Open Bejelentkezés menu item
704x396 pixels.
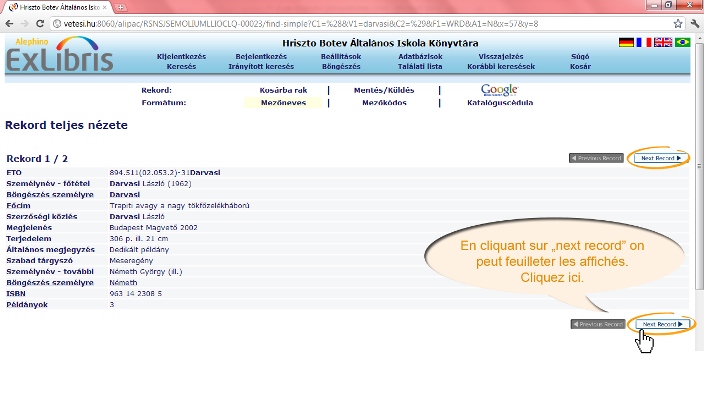pos(261,57)
